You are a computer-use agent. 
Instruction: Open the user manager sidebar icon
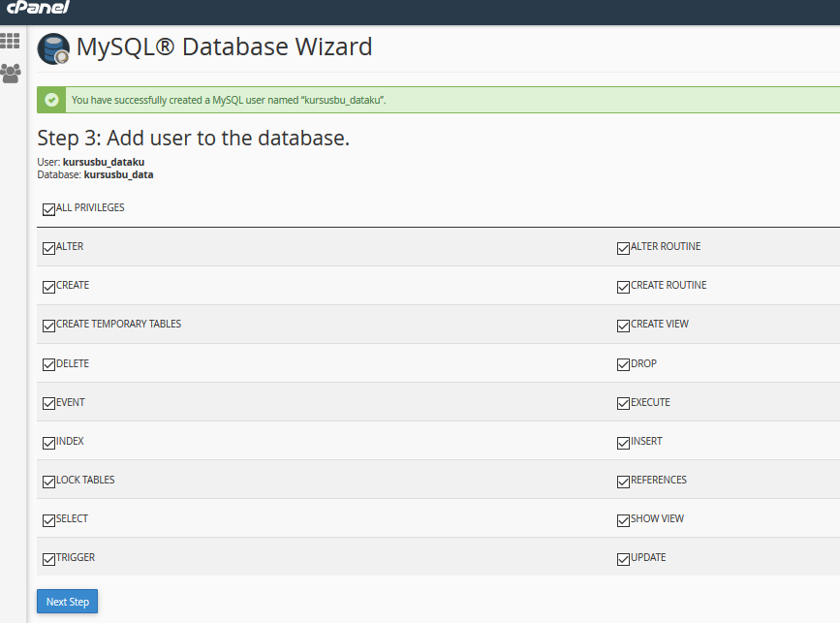click(11, 73)
